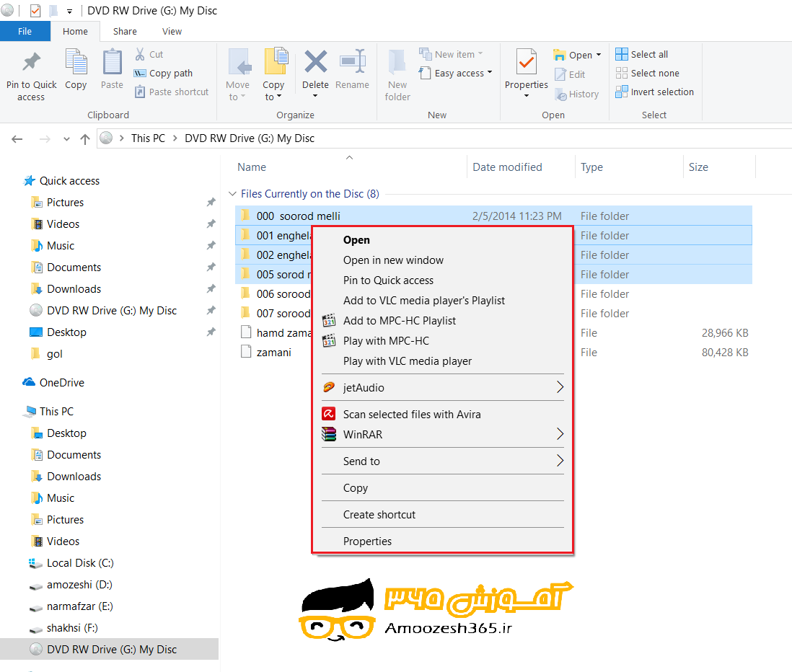Screen dimensions: 792x672
Task: Click the New folder ribbon icon
Action: pyautogui.click(x=397, y=62)
